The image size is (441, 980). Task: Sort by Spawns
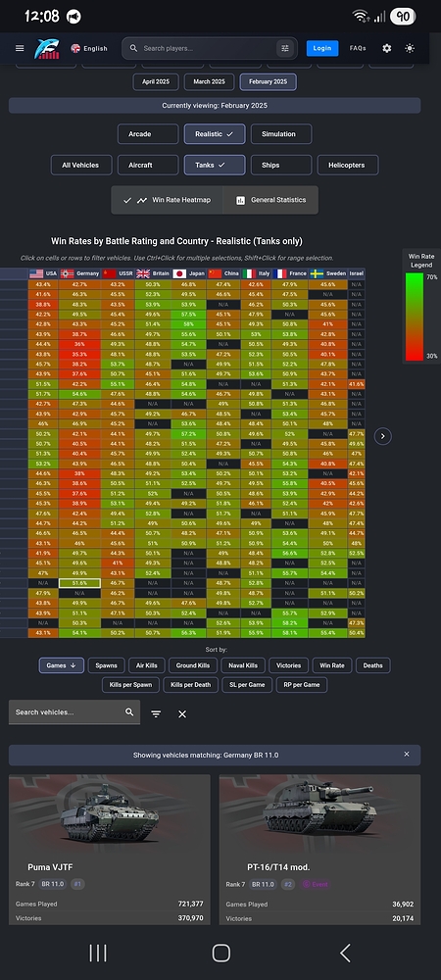point(106,665)
